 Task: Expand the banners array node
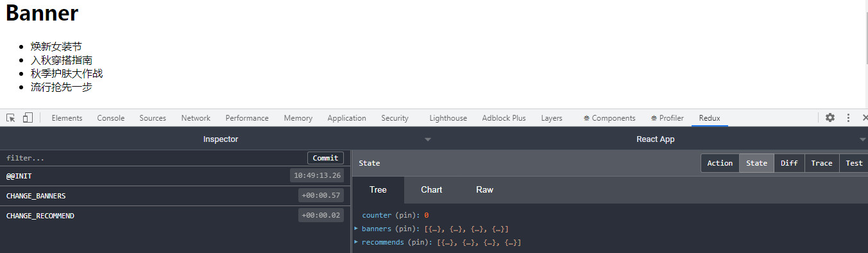pyautogui.click(x=356, y=228)
